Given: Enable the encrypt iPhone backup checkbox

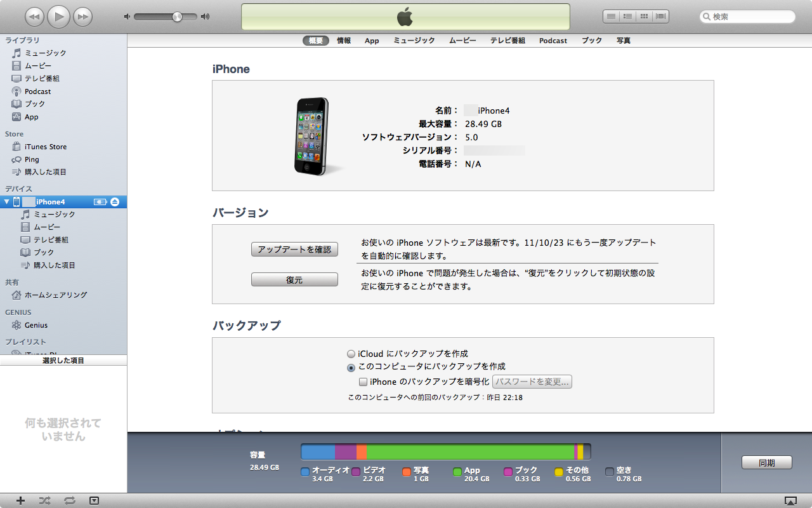Looking at the screenshot, I should tap(363, 382).
